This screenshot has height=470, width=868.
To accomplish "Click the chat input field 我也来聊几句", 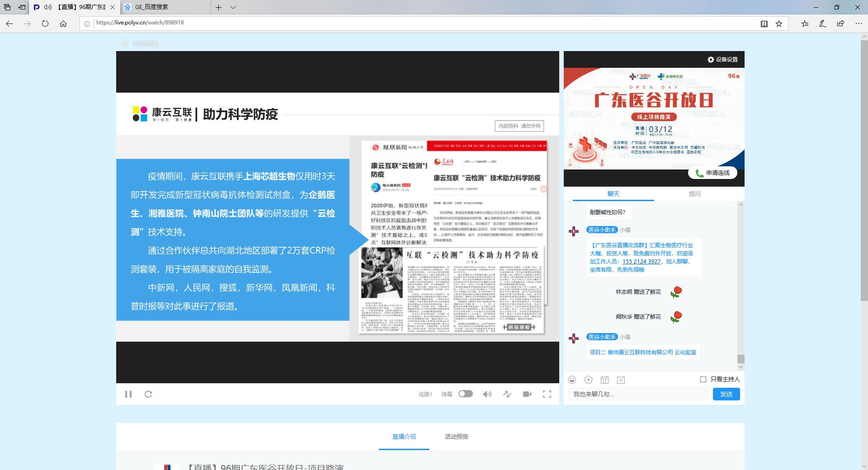I will (638, 394).
